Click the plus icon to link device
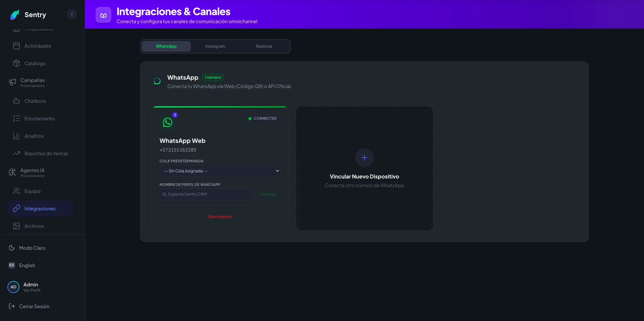644x321 pixels. pyautogui.click(x=364, y=158)
